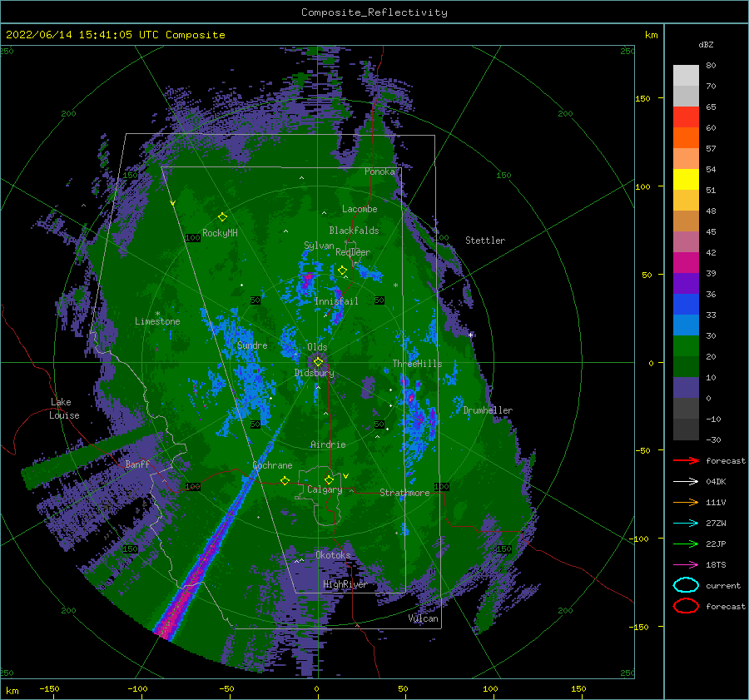The image size is (749, 700).
Task: Select the white 04DK arrow legend icon
Action: pyautogui.click(x=686, y=482)
